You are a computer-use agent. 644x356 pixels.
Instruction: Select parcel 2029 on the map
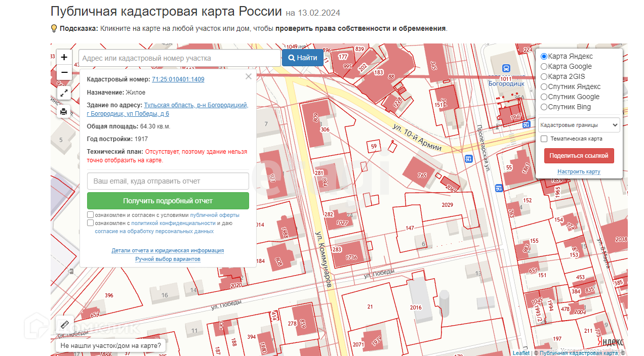448,205
